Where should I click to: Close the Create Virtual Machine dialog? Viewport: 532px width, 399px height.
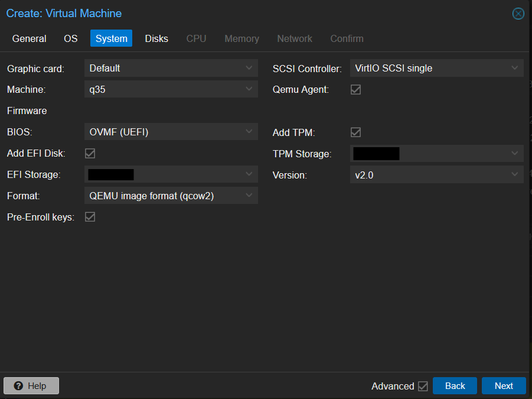tap(518, 14)
